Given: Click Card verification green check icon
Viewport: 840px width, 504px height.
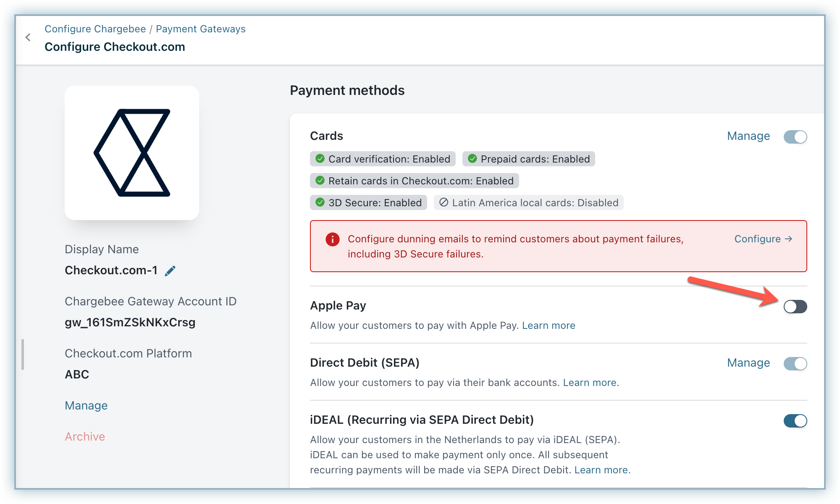Looking at the screenshot, I should point(320,159).
